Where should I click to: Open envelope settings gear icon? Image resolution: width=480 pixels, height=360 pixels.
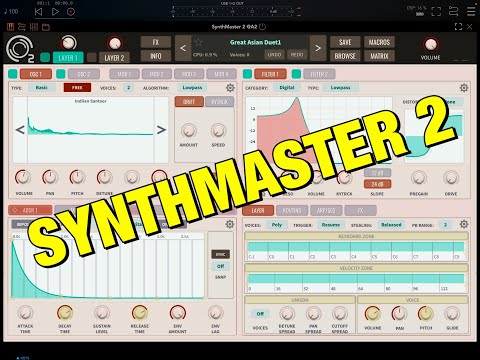click(230, 224)
